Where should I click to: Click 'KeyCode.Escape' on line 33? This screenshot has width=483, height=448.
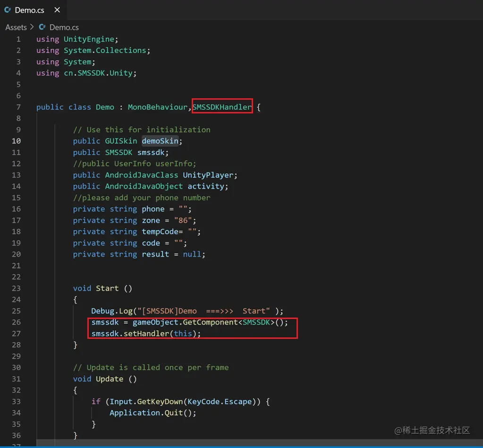pos(220,402)
